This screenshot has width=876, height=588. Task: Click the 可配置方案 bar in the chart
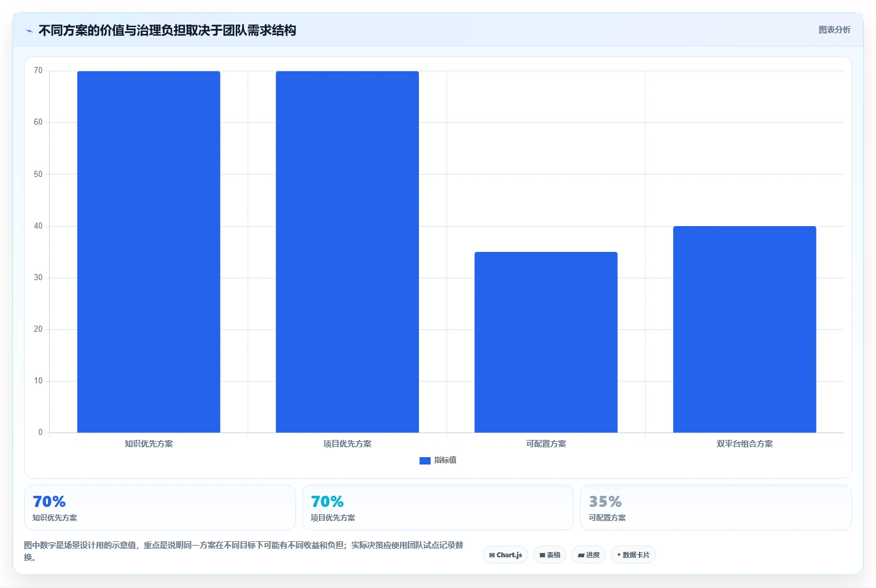546,342
